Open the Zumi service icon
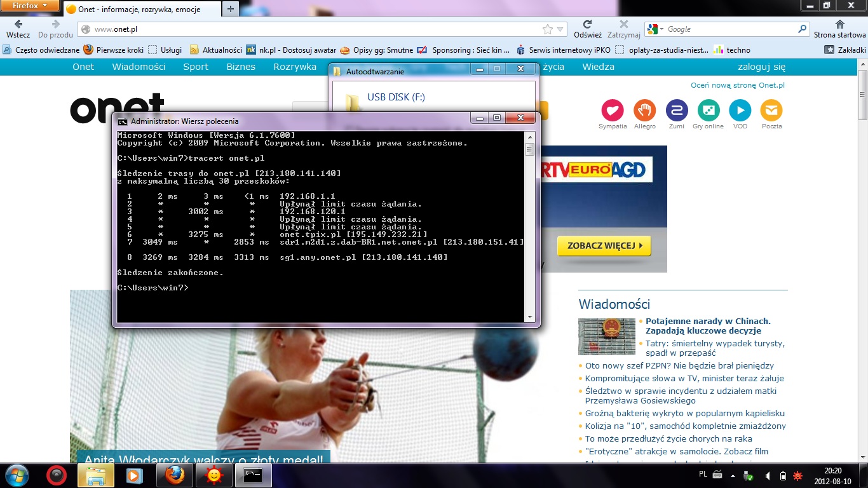 (x=677, y=110)
